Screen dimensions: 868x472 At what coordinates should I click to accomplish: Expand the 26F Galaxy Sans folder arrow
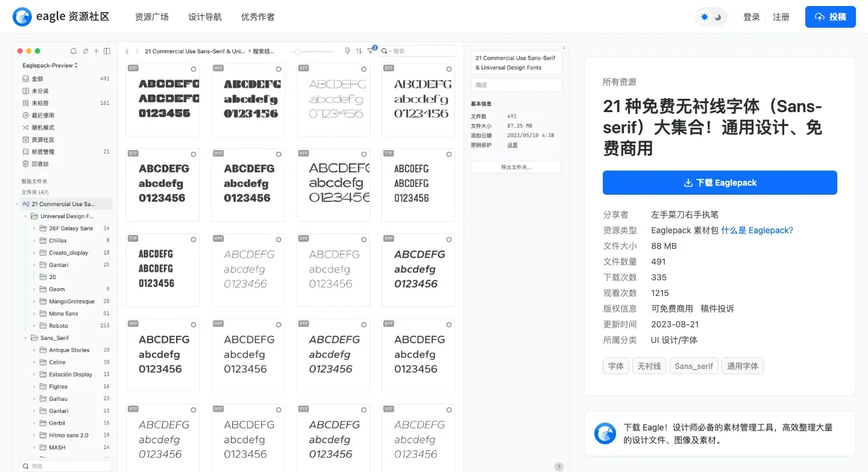pos(34,228)
